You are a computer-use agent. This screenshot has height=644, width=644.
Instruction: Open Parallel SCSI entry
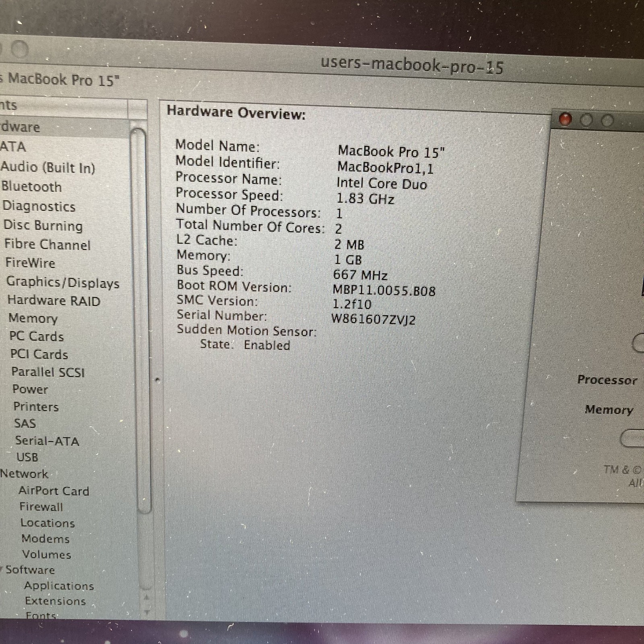click(48, 372)
